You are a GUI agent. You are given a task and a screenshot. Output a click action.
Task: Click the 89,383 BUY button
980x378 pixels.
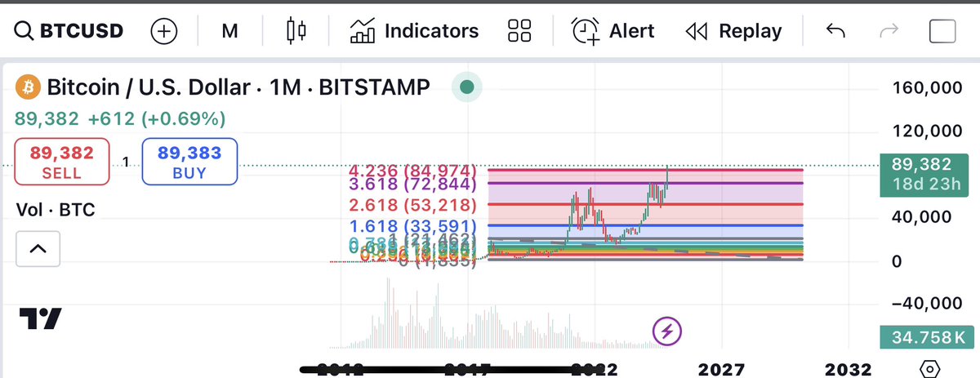(189, 161)
